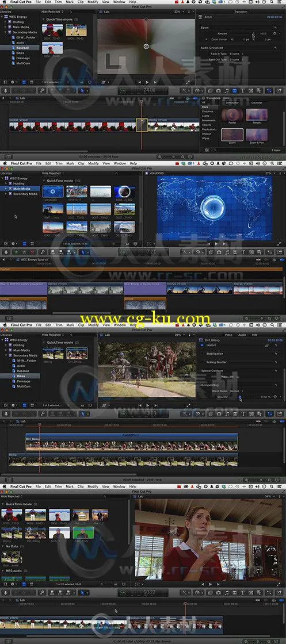Select purple Blur title clip in second timeline
Image resolution: width=286 pixels, height=644 pixels.
tap(24, 289)
